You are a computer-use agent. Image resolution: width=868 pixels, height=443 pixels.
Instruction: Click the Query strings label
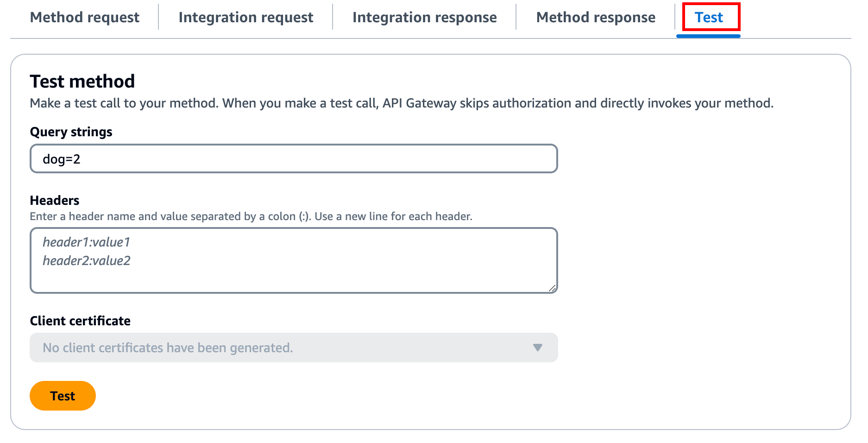(x=71, y=132)
